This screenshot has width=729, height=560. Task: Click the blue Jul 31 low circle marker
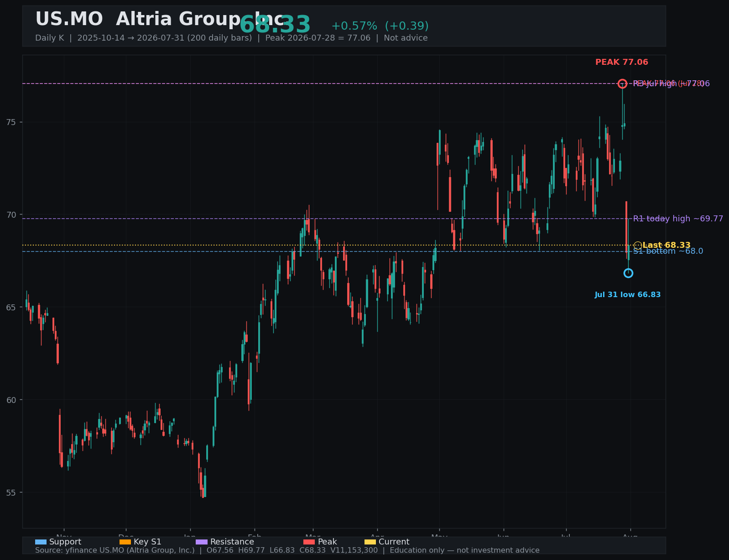coord(628,273)
